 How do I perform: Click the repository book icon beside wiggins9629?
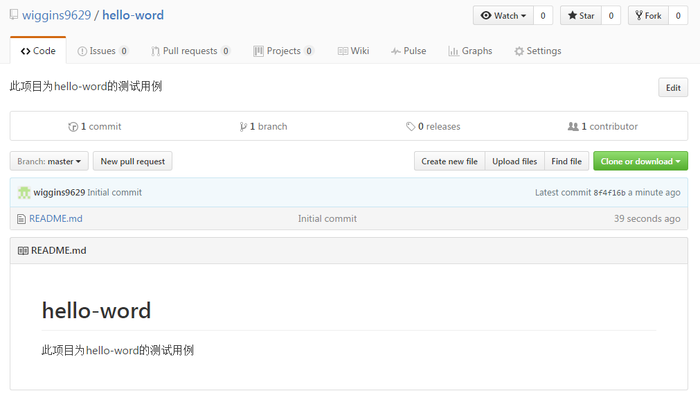[x=14, y=15]
